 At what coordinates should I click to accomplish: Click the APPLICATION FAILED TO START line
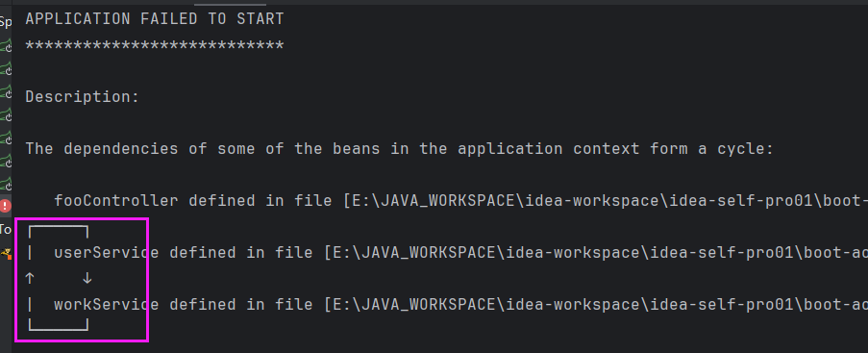pyautogui.click(x=155, y=19)
